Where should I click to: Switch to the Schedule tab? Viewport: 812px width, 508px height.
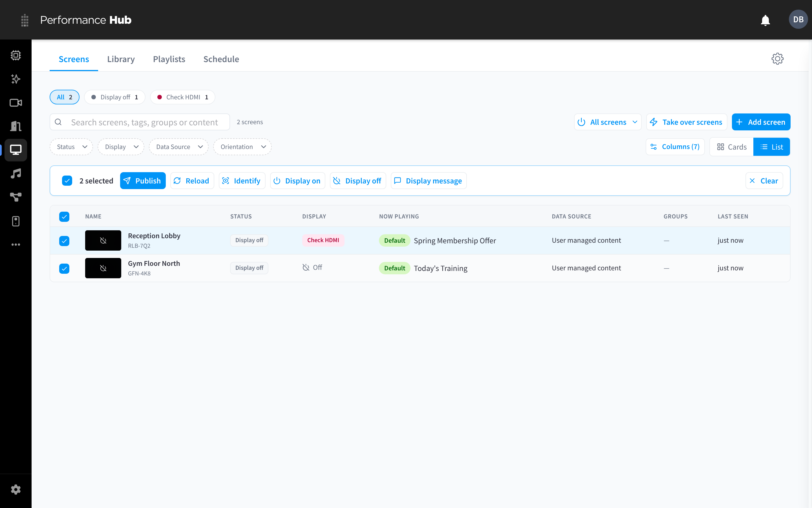point(221,59)
